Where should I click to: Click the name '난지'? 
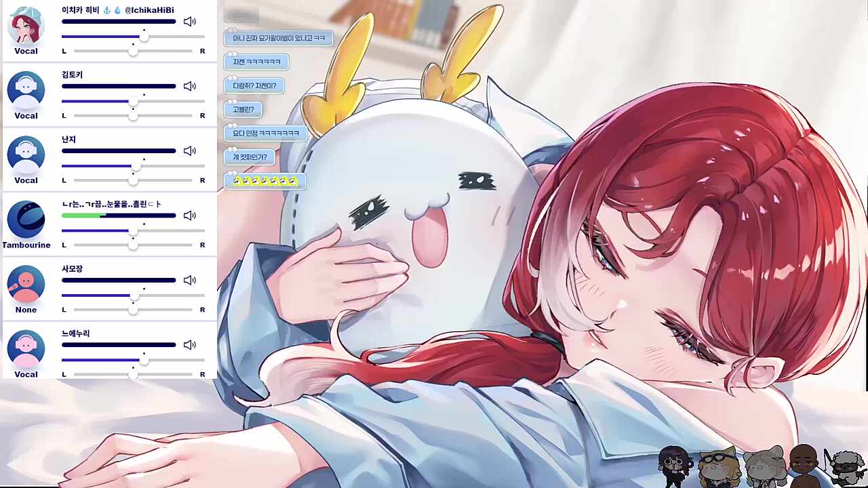point(68,139)
